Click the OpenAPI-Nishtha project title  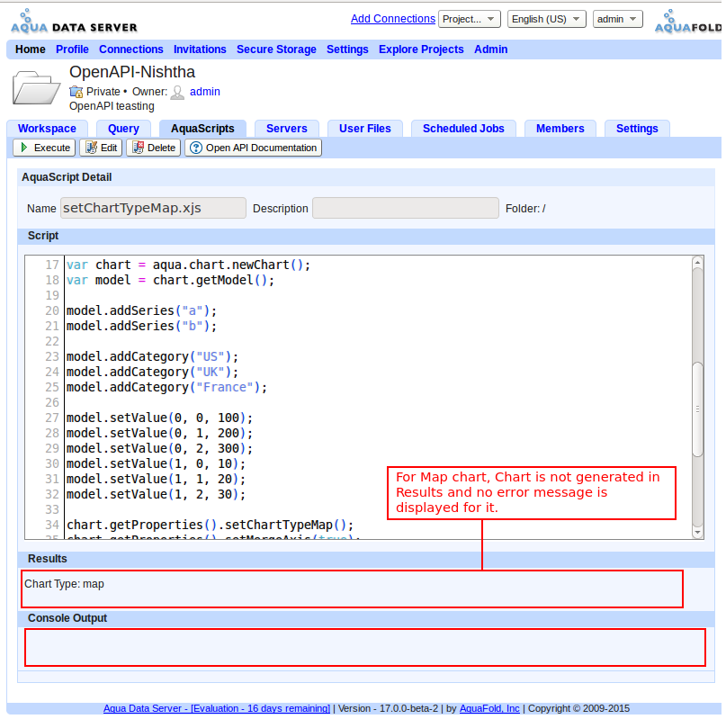point(132,72)
